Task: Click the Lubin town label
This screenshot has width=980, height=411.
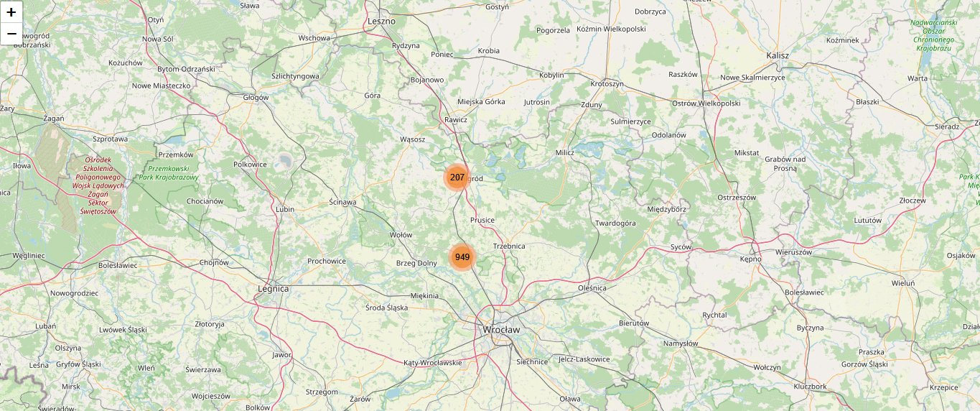Action: (285, 209)
